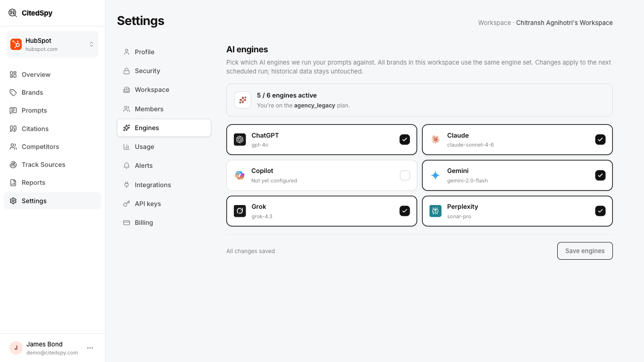The image size is (644, 362).
Task: Uncheck the Perplexity engine checkbox
Action: pos(600,211)
